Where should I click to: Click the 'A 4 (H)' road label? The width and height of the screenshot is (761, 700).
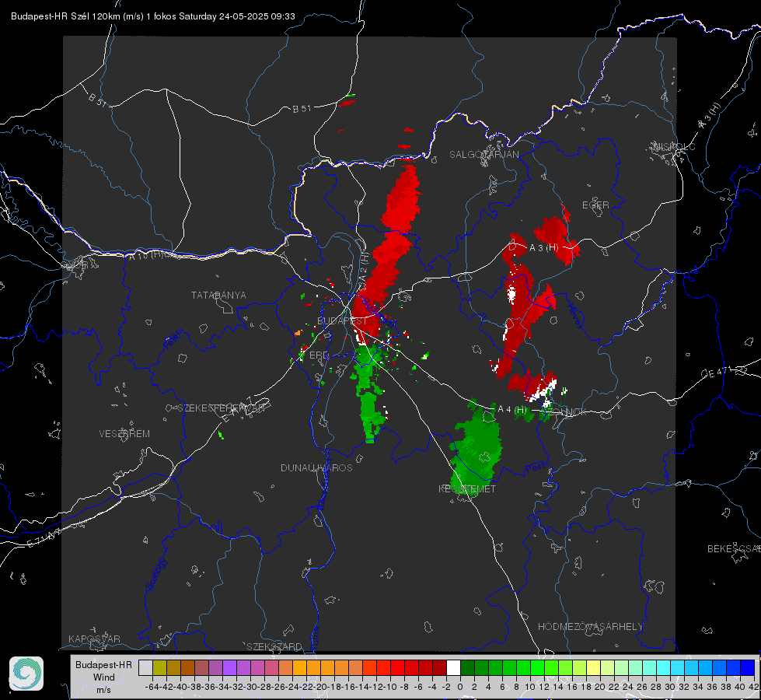(x=512, y=410)
